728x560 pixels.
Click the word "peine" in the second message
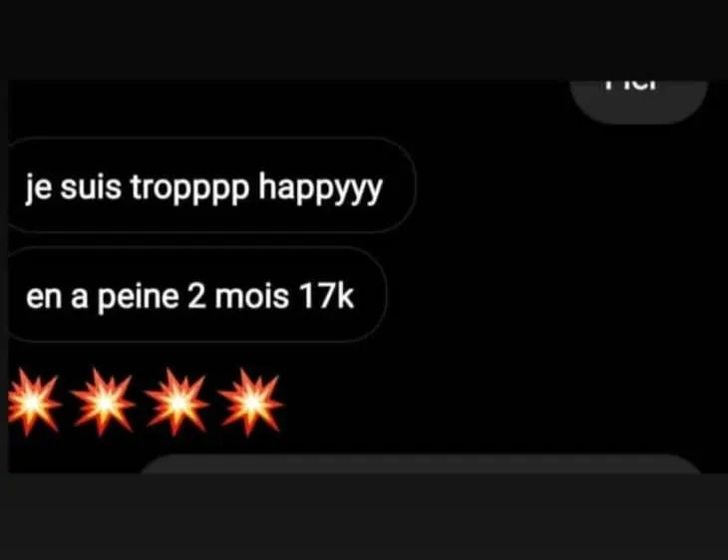138,298
